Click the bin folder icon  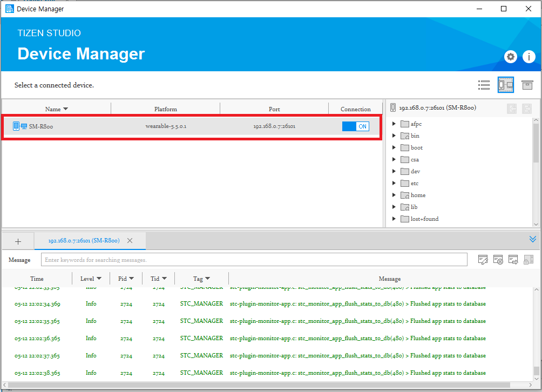405,136
